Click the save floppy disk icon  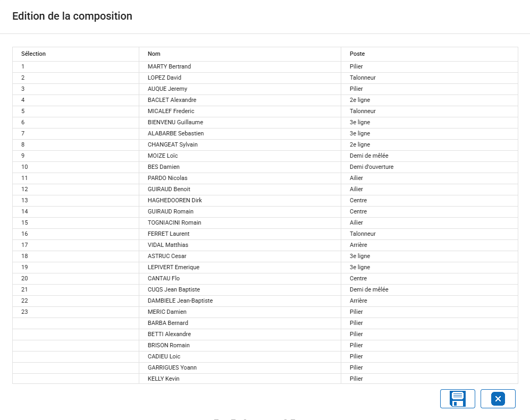click(457, 399)
